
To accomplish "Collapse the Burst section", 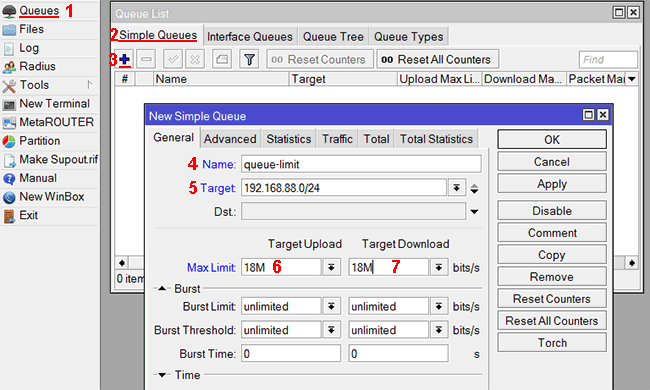I will [x=162, y=288].
